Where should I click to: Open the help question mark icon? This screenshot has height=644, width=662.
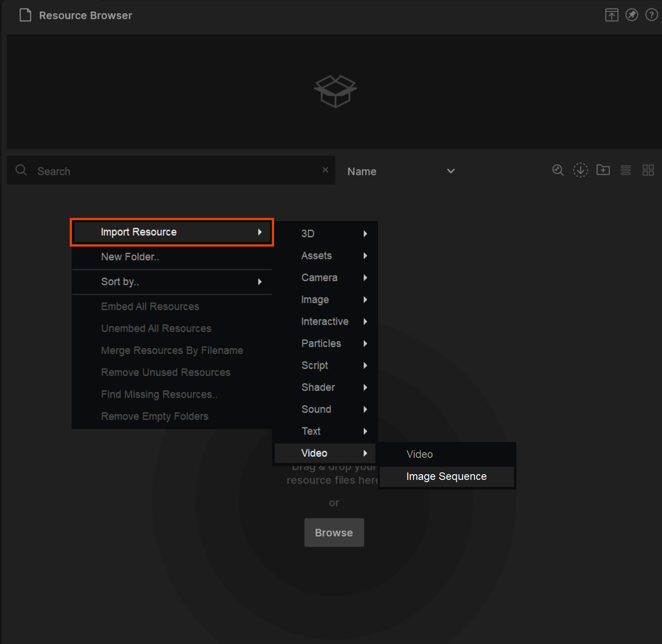pyautogui.click(x=651, y=15)
